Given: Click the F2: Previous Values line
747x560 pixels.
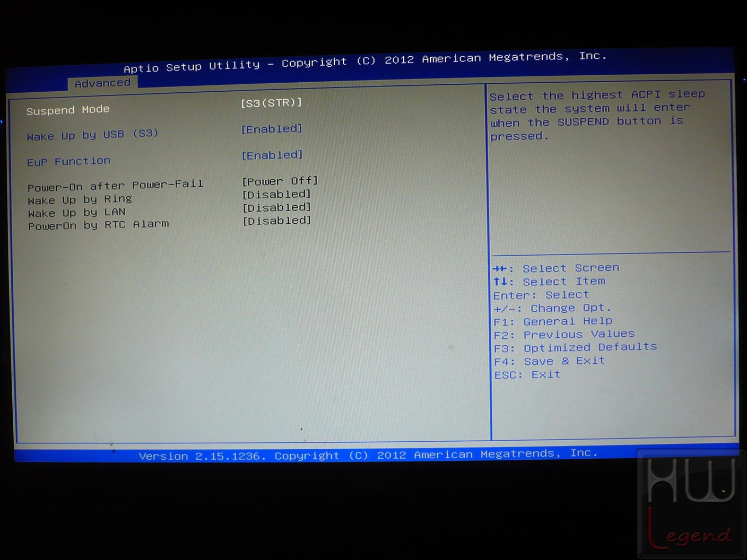Looking at the screenshot, I should tap(564, 335).
